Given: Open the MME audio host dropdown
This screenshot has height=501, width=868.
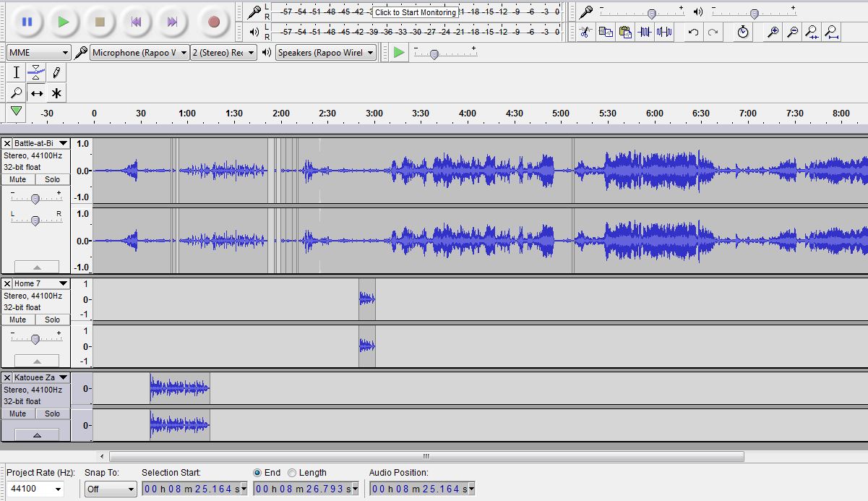Looking at the screenshot, I should (x=38, y=53).
